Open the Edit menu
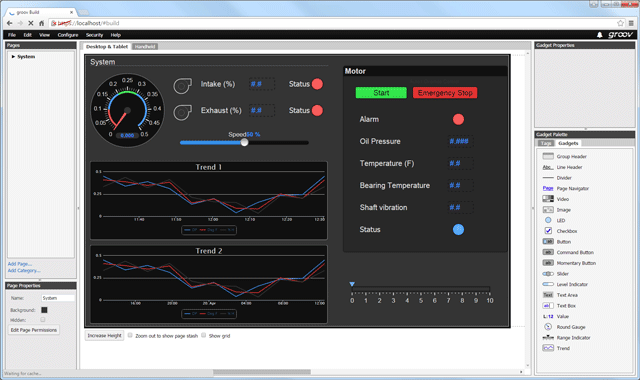Screen dimensions: 640x380 [27, 35]
